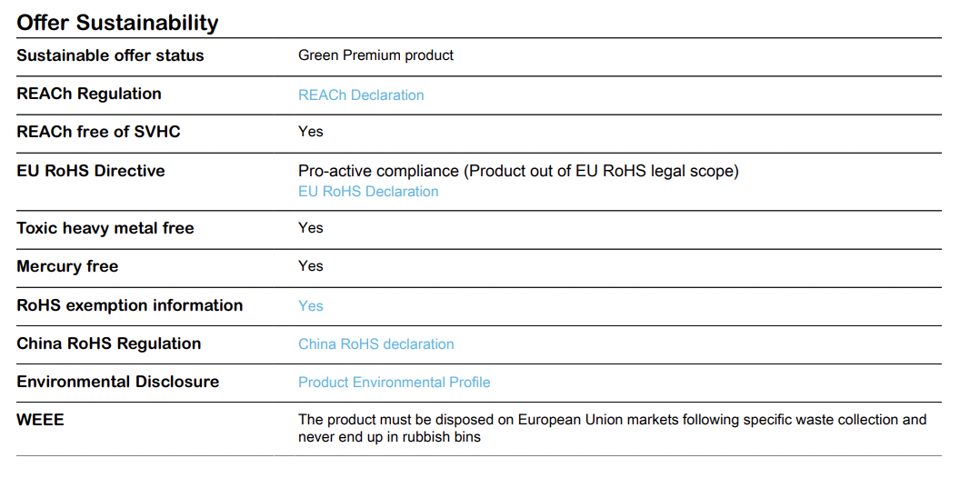Click the WEEE disposal description text
The height and width of the screenshot is (478, 980).
612,428
